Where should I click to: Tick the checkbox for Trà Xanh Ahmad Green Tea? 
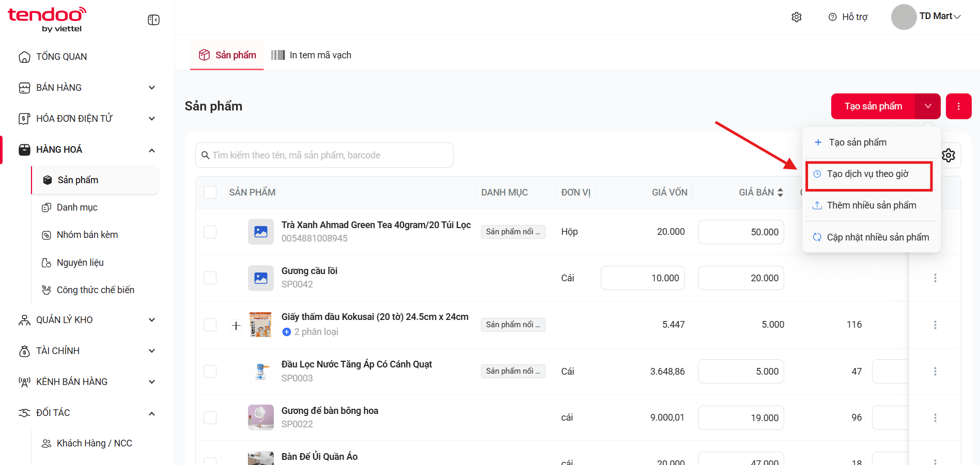click(210, 232)
